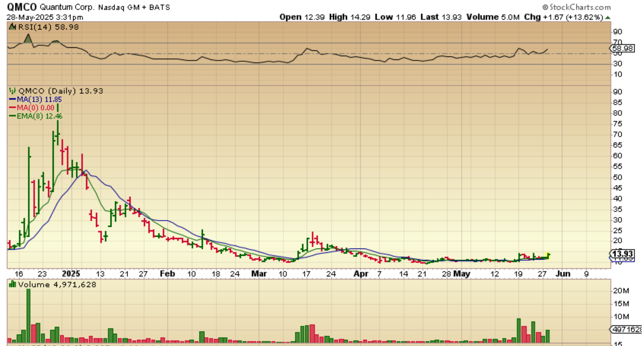This screenshot has height=346, width=644.
Task: Click the Volume 4,971,628 panel label
Action: tap(57, 284)
